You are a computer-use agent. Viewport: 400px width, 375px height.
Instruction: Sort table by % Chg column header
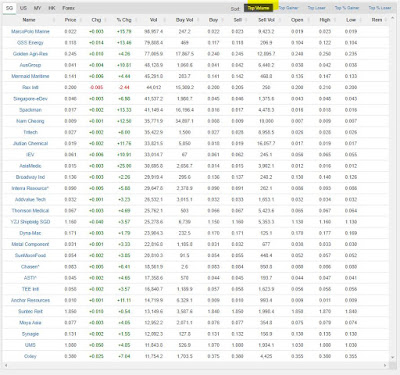click(x=124, y=20)
